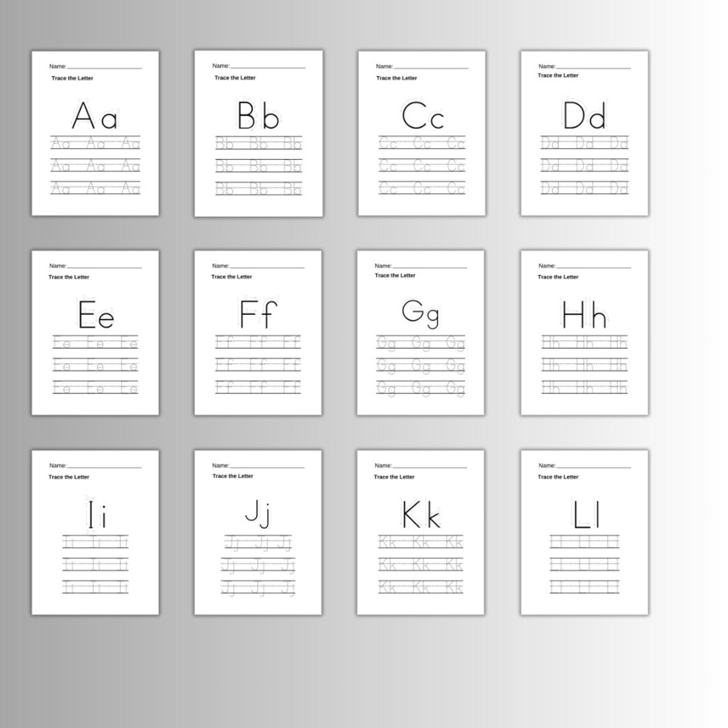Click the bottom tracing row on the Gg worksheet
The height and width of the screenshot is (728, 728).
click(x=420, y=386)
